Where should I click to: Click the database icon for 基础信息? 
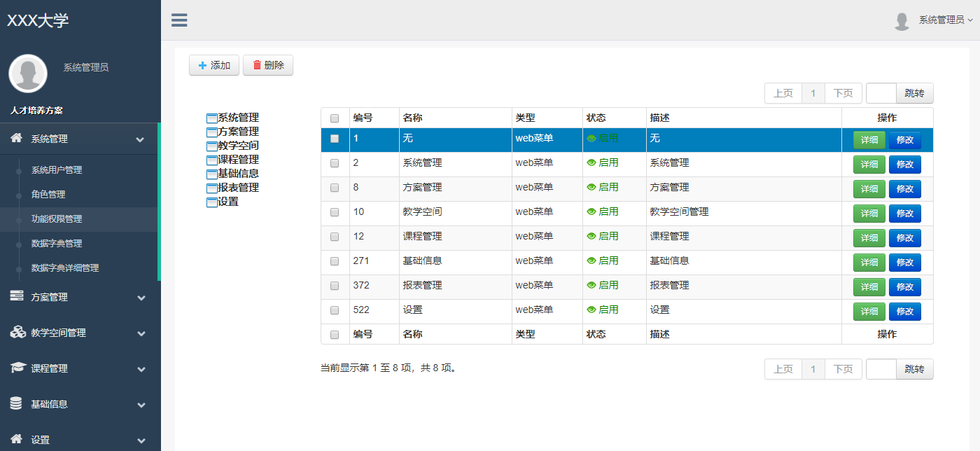[x=16, y=403]
